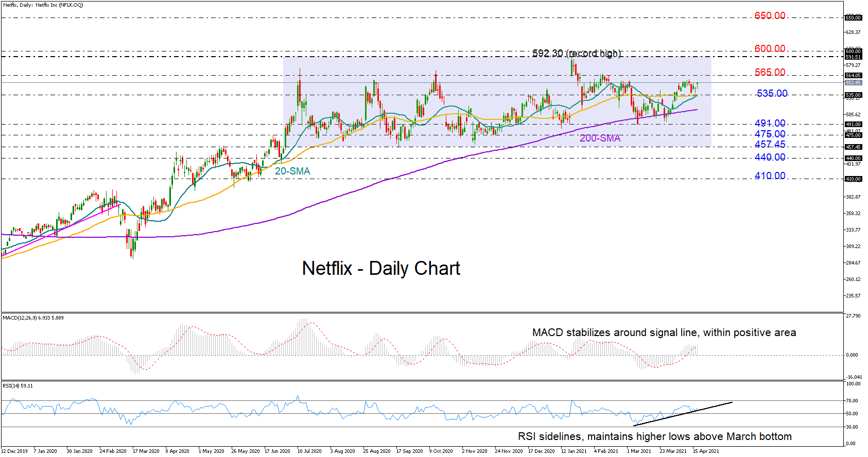Image resolution: width=868 pixels, height=457 pixels.
Task: Click the '1 Mar 2021' date label
Action: (639, 451)
